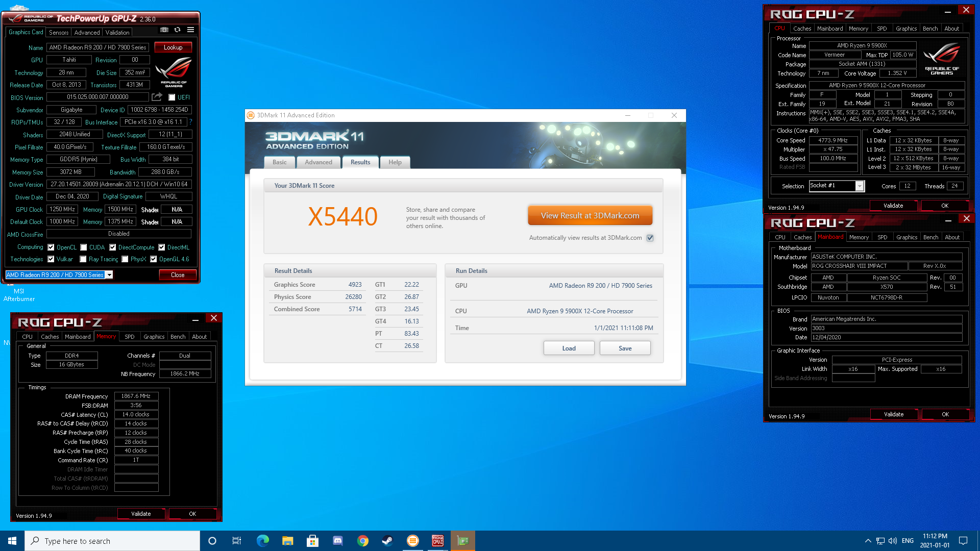Toggle the DirectCompute checkbox
Screen dimensions: 980x551
pos(113,247)
